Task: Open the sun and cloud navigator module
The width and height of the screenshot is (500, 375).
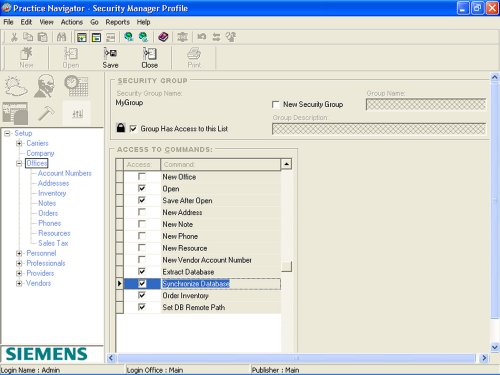Action: 16,86
